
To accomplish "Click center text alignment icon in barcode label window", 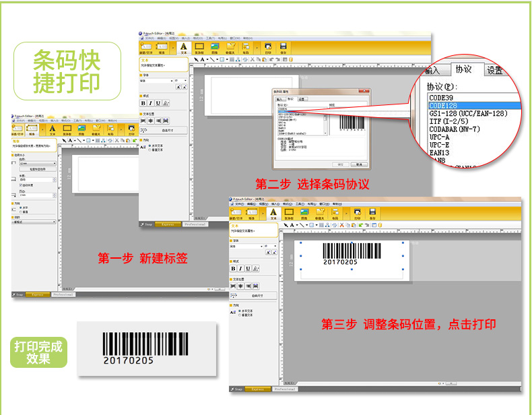I will [240, 286].
